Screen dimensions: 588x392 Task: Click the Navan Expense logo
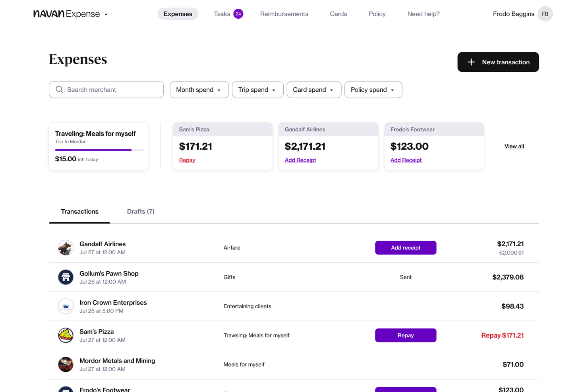(x=67, y=14)
